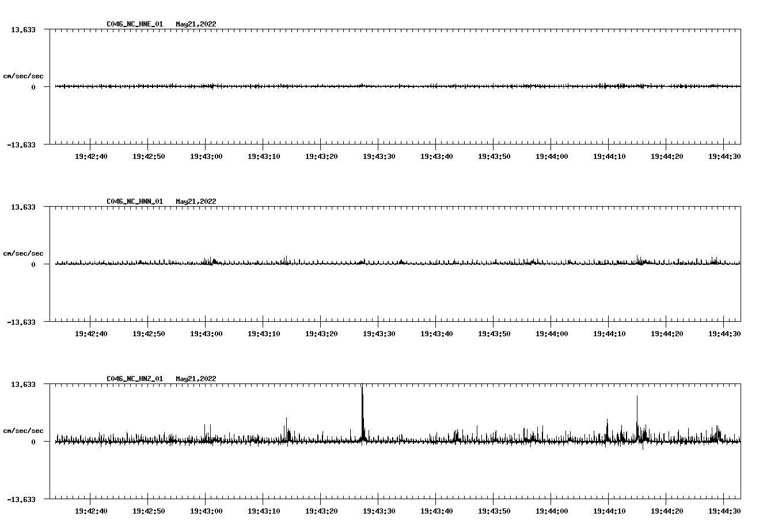Click the 19:43:20 time label under HNE plot
The image size is (782, 532).
point(321,157)
